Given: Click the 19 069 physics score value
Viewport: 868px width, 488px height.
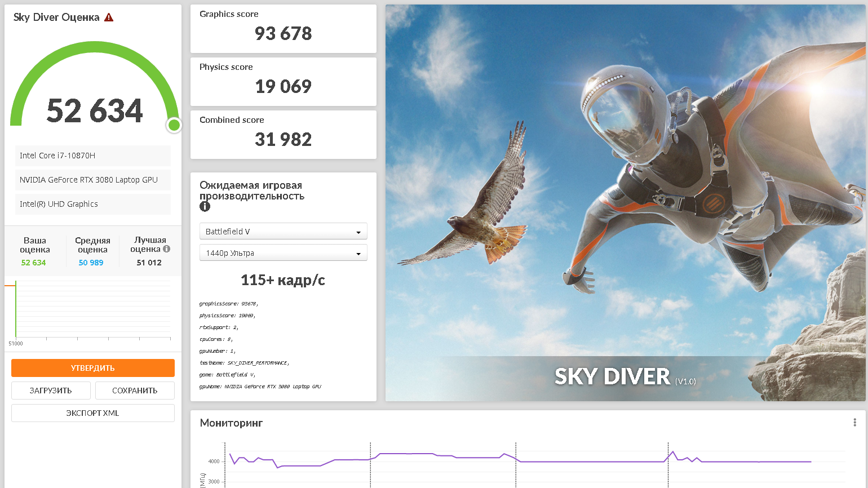Looking at the screenshot, I should coord(283,87).
